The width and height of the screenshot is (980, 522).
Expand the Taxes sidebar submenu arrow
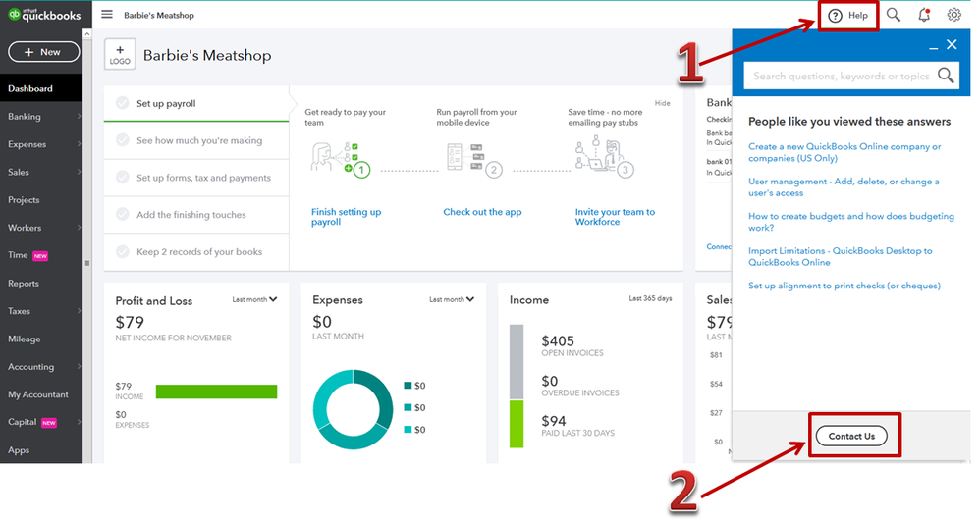pyautogui.click(x=79, y=311)
